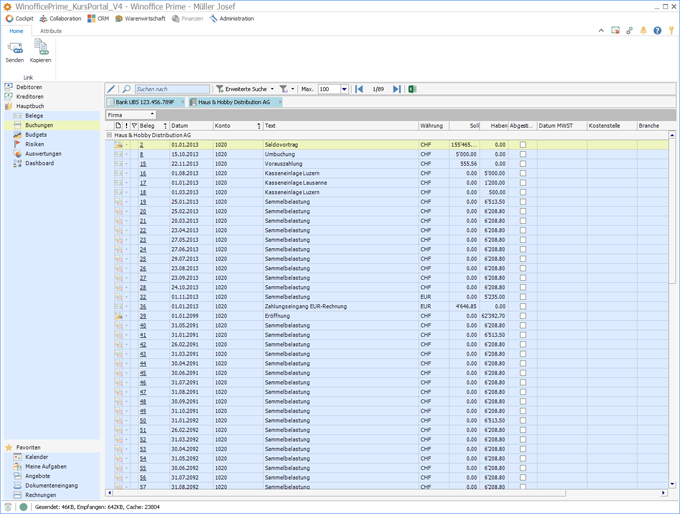680x514 pixels.
Task: Toggle Abgestimmt checkbox for Zahlungseingang EUR-Rechnung row
Action: 523,306
